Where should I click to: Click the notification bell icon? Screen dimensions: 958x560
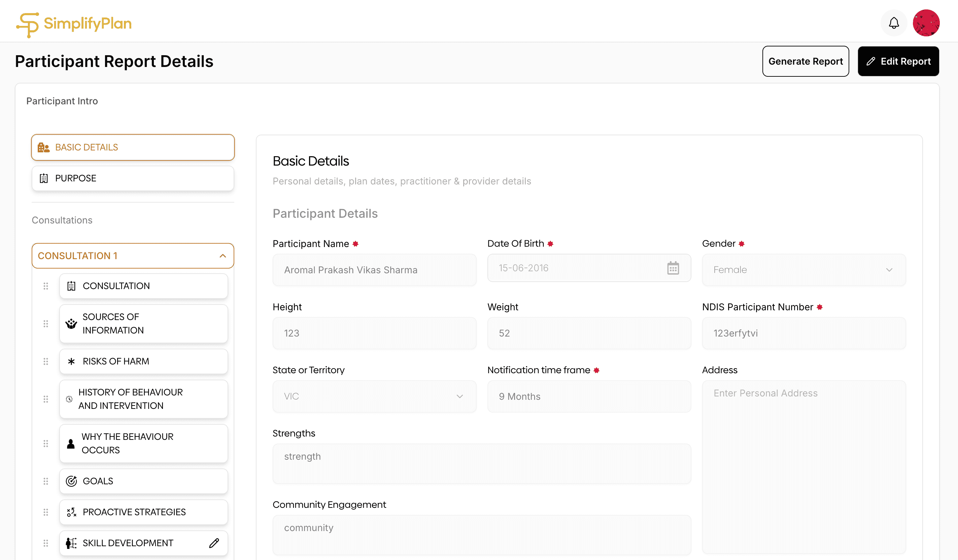pyautogui.click(x=893, y=23)
